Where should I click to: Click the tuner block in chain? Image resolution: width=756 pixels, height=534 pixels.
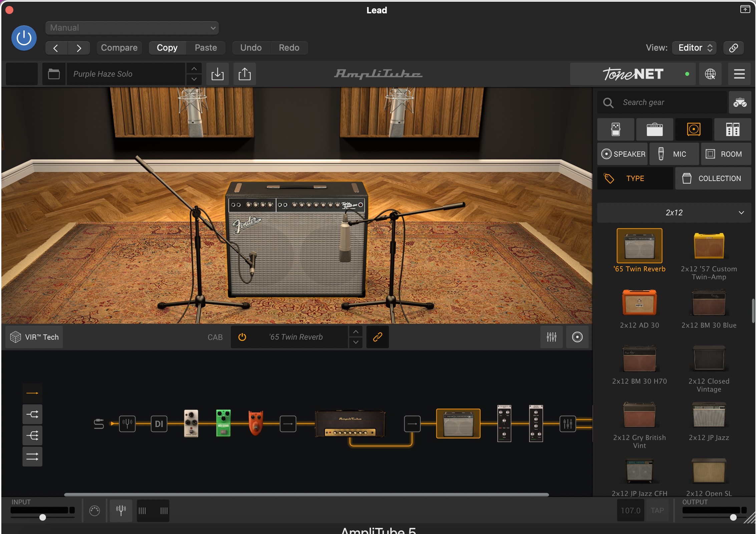[127, 424]
